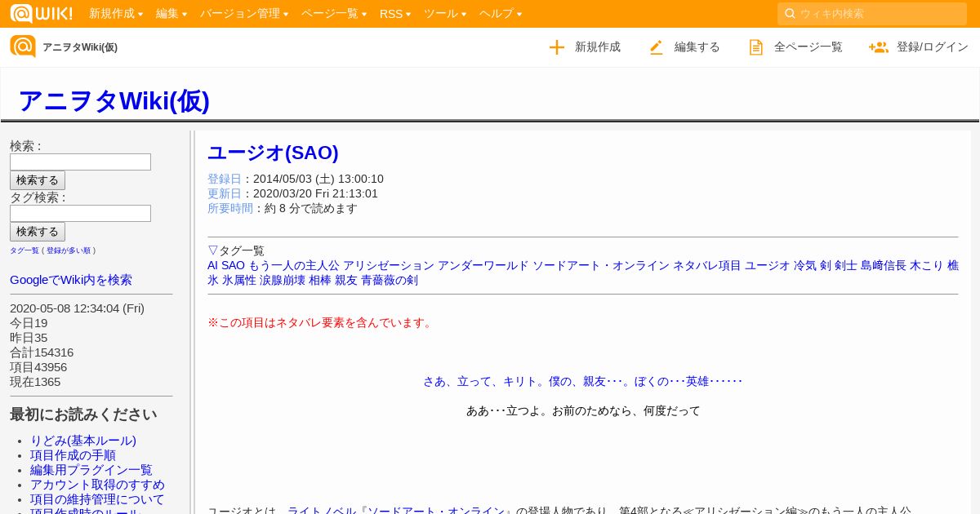The image size is (980, 514).
Task: Click the magnifier icon in wiki search
Action: coord(790,13)
